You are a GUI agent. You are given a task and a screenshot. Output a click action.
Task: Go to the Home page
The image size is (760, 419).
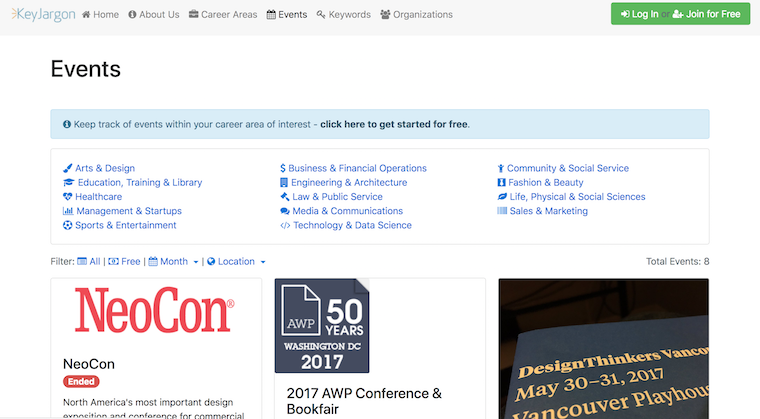point(100,15)
